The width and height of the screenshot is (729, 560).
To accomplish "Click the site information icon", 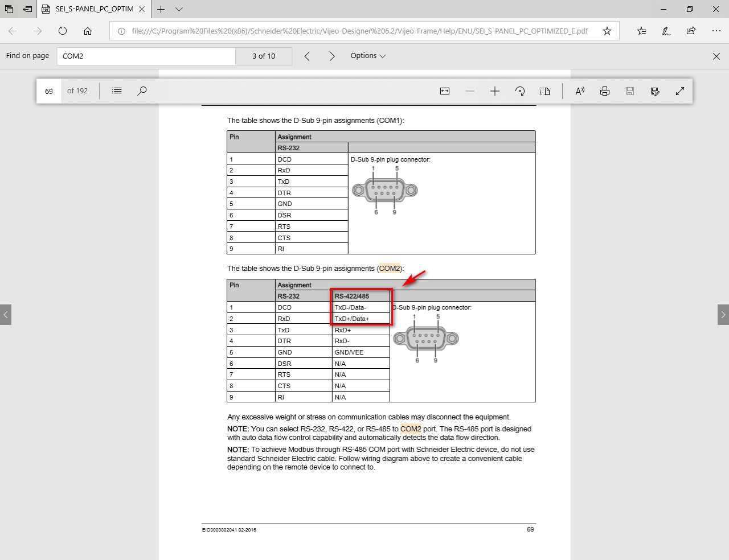I will point(121,31).
